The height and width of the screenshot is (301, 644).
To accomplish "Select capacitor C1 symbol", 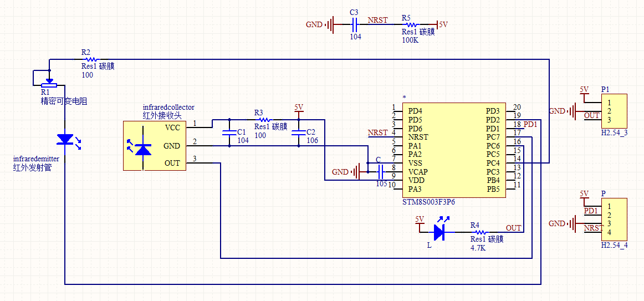I will pos(228,132).
